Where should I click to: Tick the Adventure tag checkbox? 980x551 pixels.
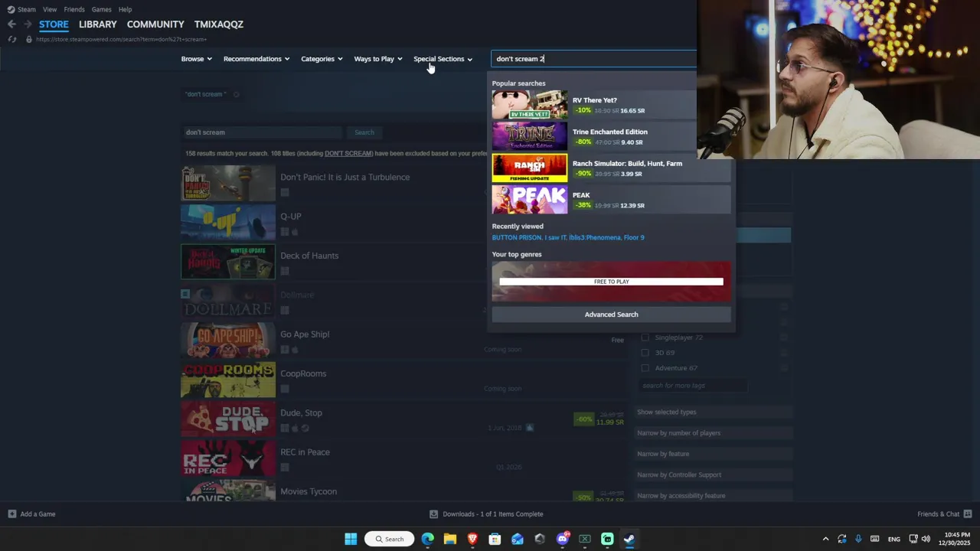click(645, 368)
